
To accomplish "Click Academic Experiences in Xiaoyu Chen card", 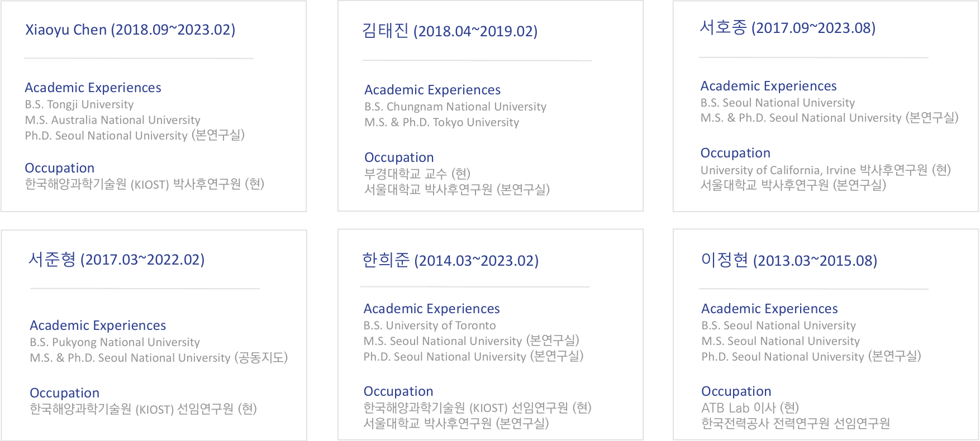I will [x=93, y=88].
